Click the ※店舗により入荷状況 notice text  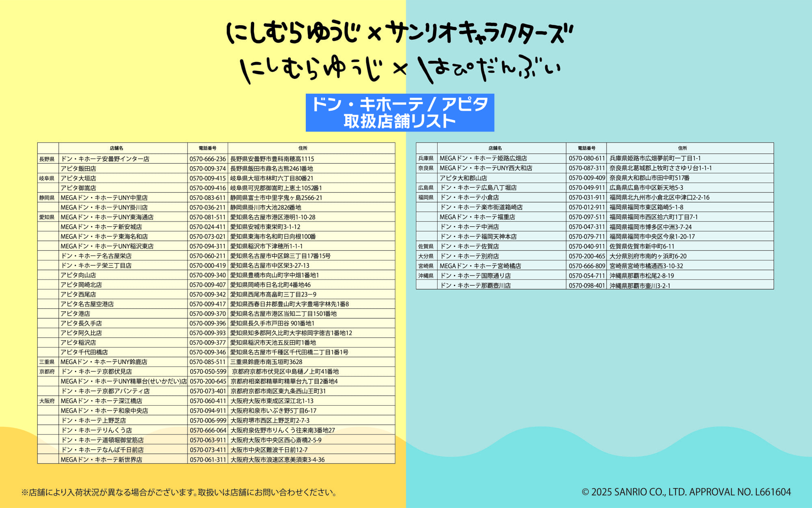179,493
